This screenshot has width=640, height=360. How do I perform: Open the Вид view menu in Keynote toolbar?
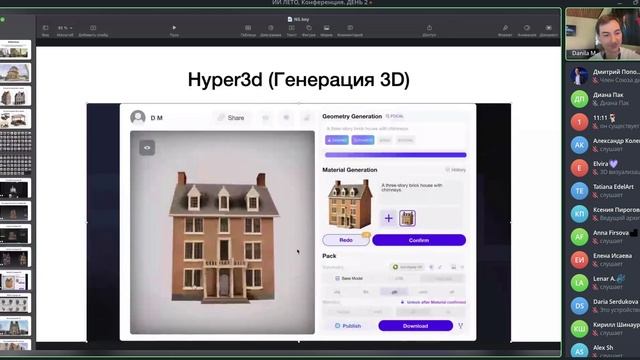pyautogui.click(x=45, y=28)
